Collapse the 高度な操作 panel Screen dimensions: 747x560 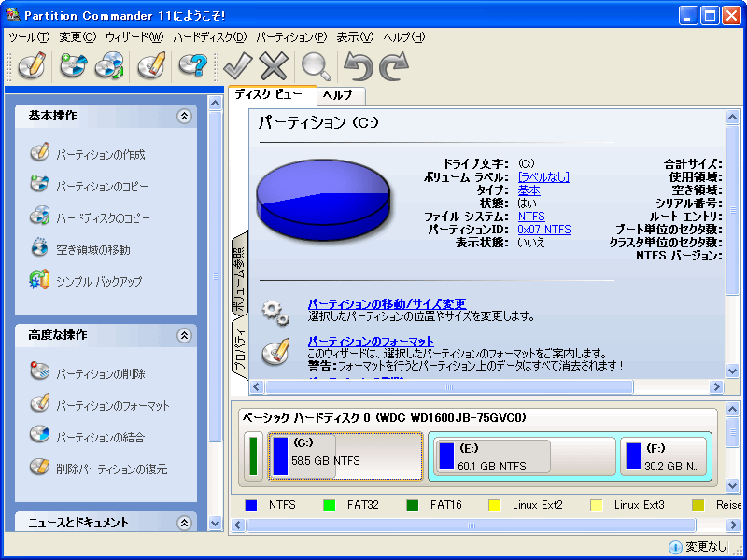[184, 336]
